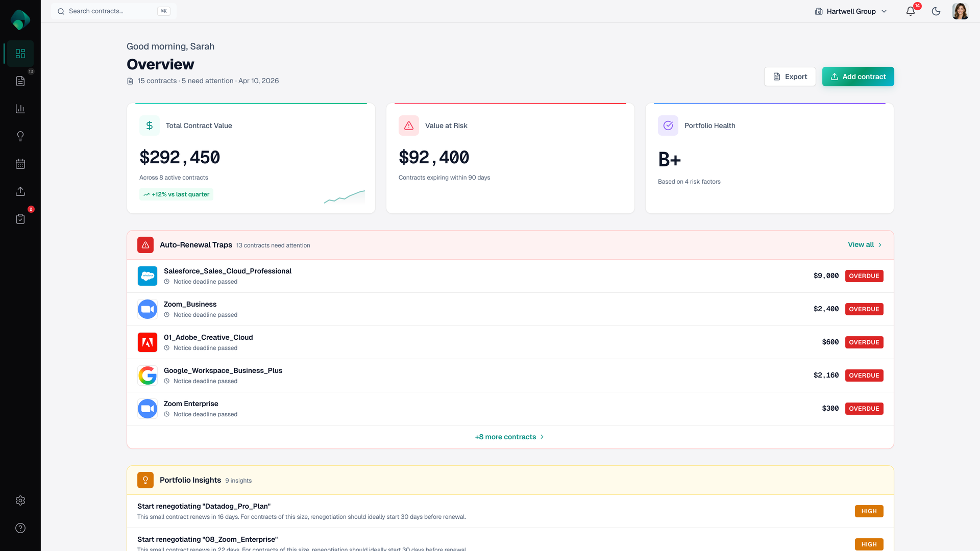Open the analytics bar chart sidebar icon
This screenshot has width=980, height=551.
(x=20, y=109)
